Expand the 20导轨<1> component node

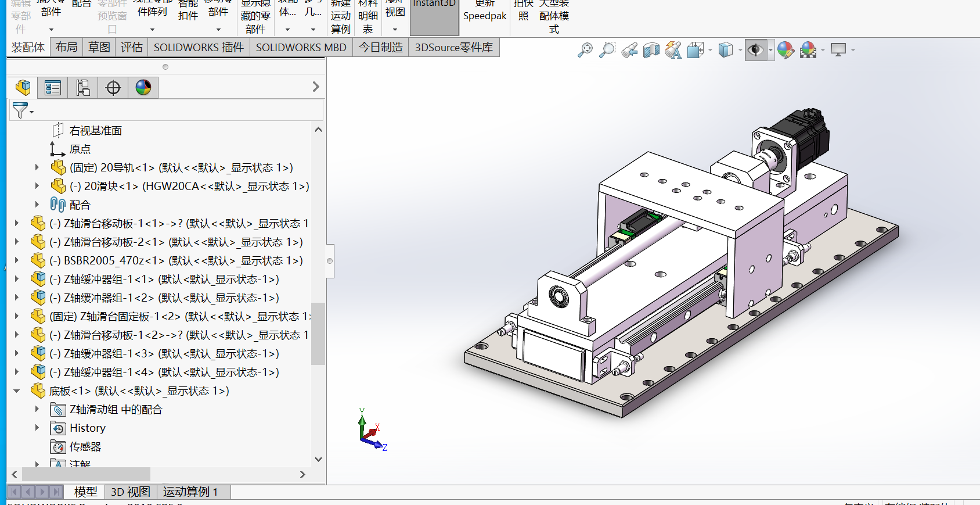37,167
